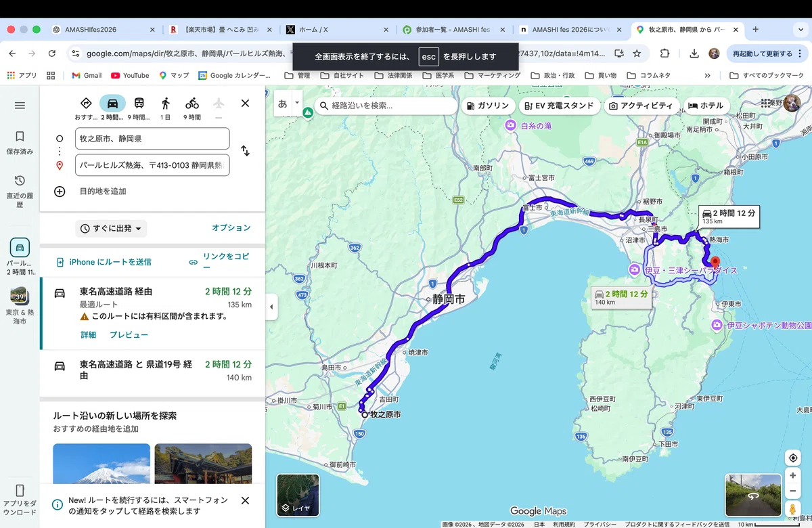Open the パール... recent route shortcut
The image size is (812, 528).
(20, 257)
